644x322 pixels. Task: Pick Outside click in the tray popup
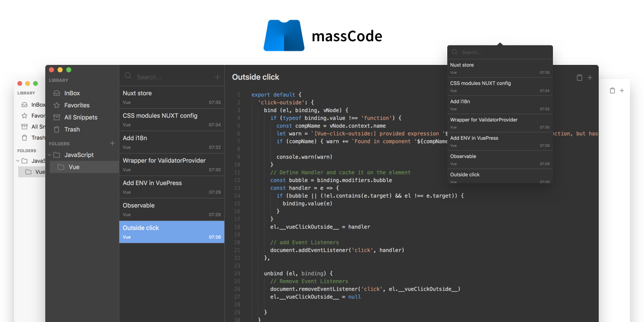(500, 176)
